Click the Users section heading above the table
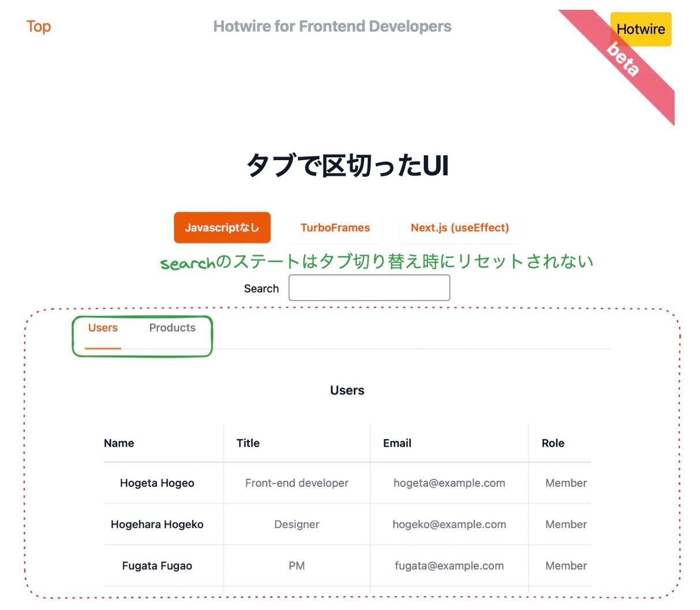The width and height of the screenshot is (700, 610). pyautogui.click(x=347, y=390)
